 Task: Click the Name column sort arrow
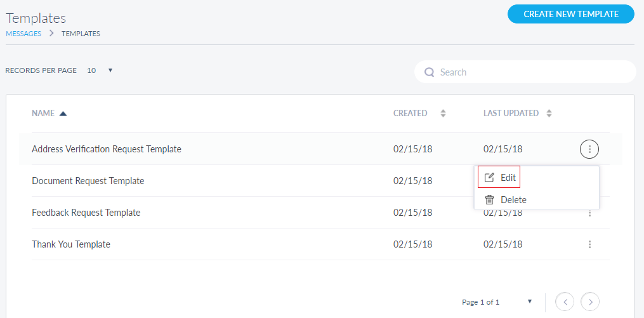click(63, 114)
